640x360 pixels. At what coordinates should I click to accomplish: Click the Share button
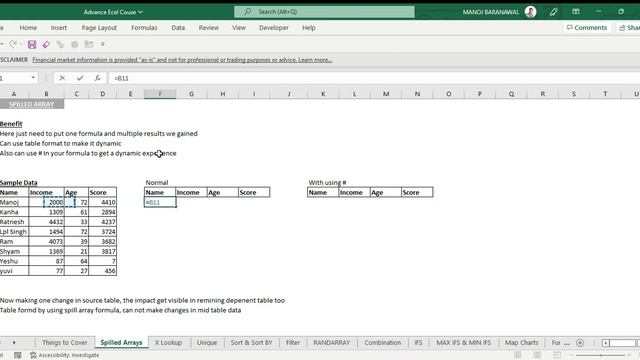629,28
